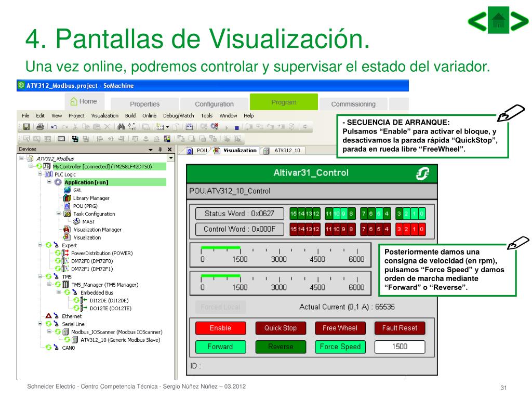Toggle the Reverse run button

click(281, 347)
